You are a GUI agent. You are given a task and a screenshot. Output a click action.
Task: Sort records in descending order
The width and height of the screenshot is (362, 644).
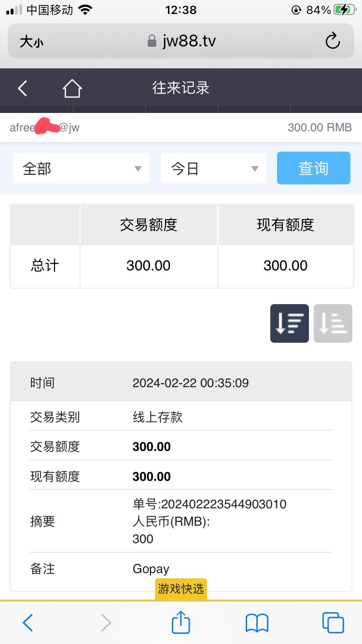[289, 323]
